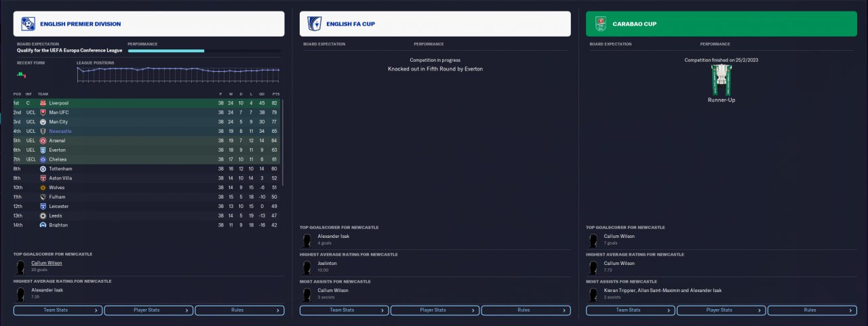Viewport: 868px width, 326px height.
Task: Click the Leeds club badge
Action: pos(43,216)
